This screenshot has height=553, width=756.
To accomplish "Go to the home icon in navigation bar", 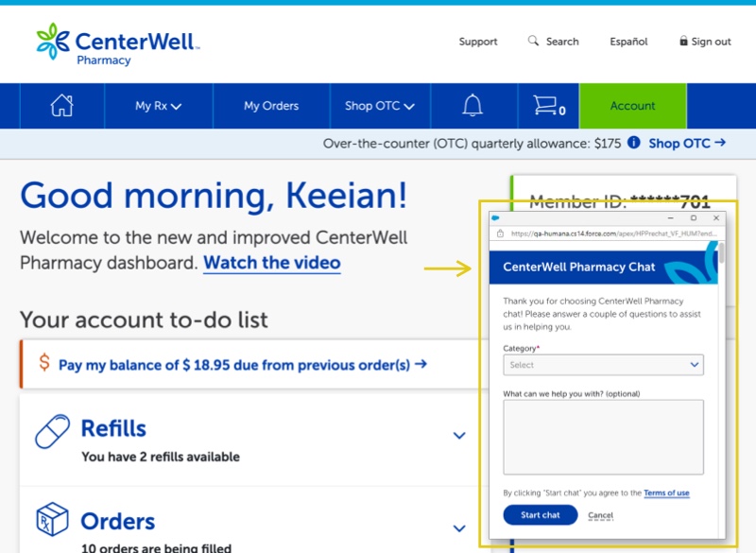I will [x=61, y=105].
